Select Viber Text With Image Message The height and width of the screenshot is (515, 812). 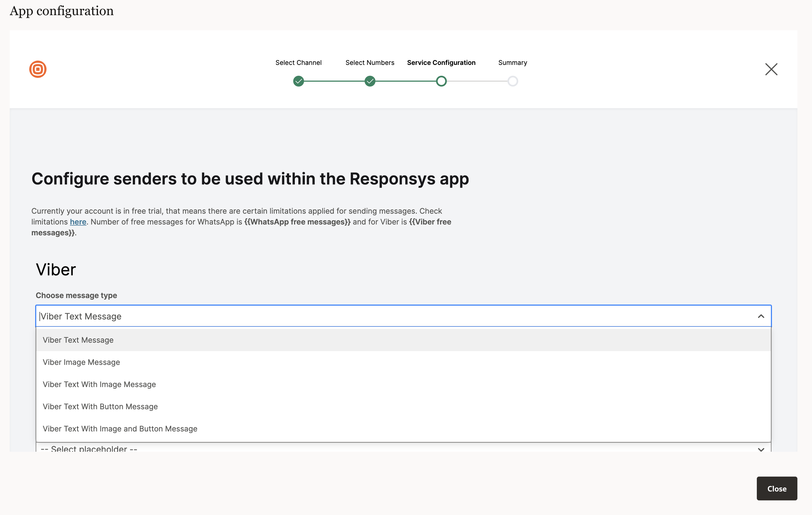point(99,384)
